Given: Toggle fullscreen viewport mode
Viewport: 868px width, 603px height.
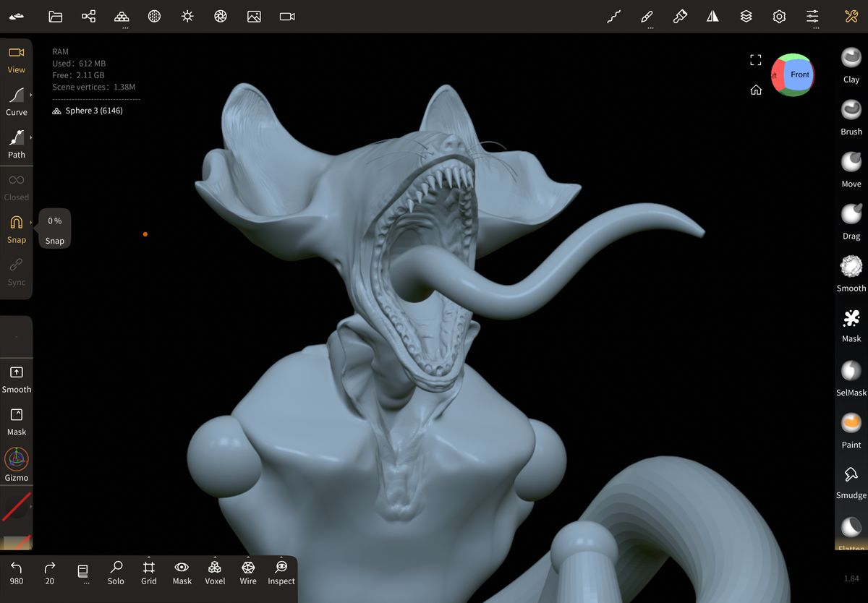Looking at the screenshot, I should tap(756, 60).
